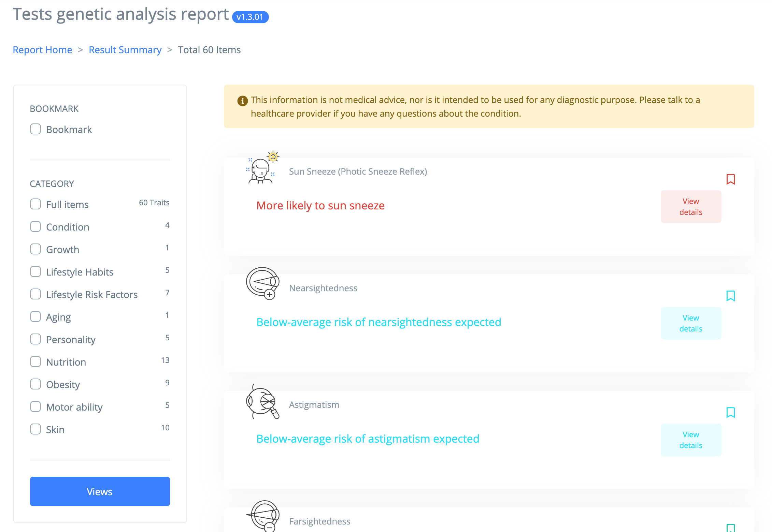Check the Condition category checkbox
Screen dimensions: 772x532
click(36, 226)
